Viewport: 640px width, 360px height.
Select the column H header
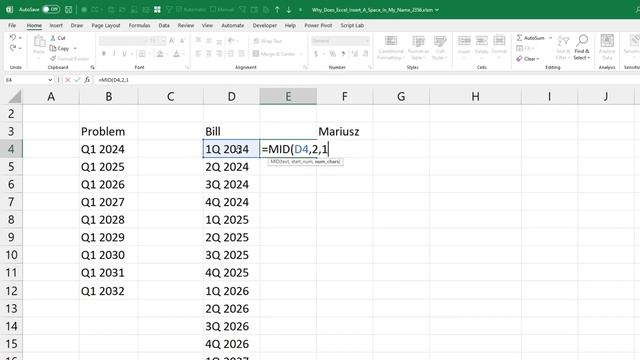(x=475, y=97)
